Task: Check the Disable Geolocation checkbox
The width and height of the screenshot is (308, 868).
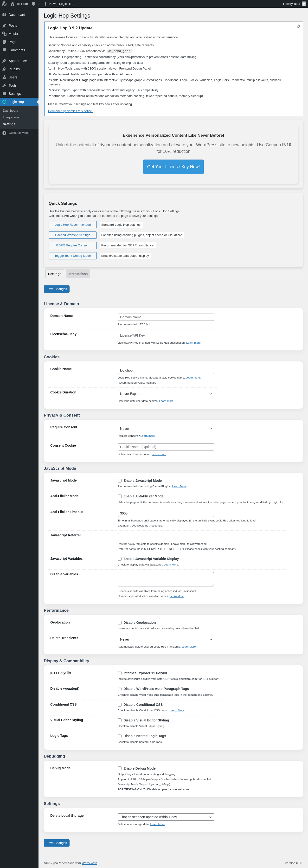Action: 120,622
